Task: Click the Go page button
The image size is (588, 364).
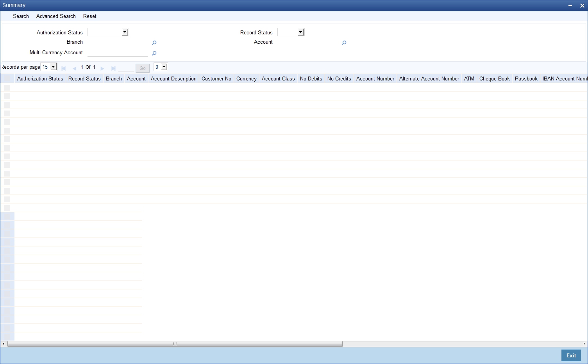Action: click(x=143, y=68)
